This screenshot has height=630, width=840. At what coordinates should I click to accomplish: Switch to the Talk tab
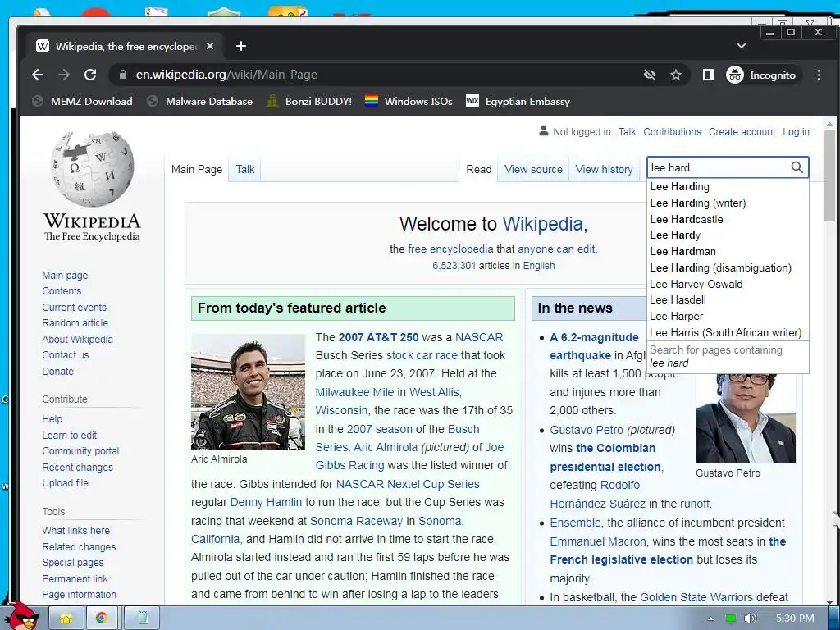244,169
